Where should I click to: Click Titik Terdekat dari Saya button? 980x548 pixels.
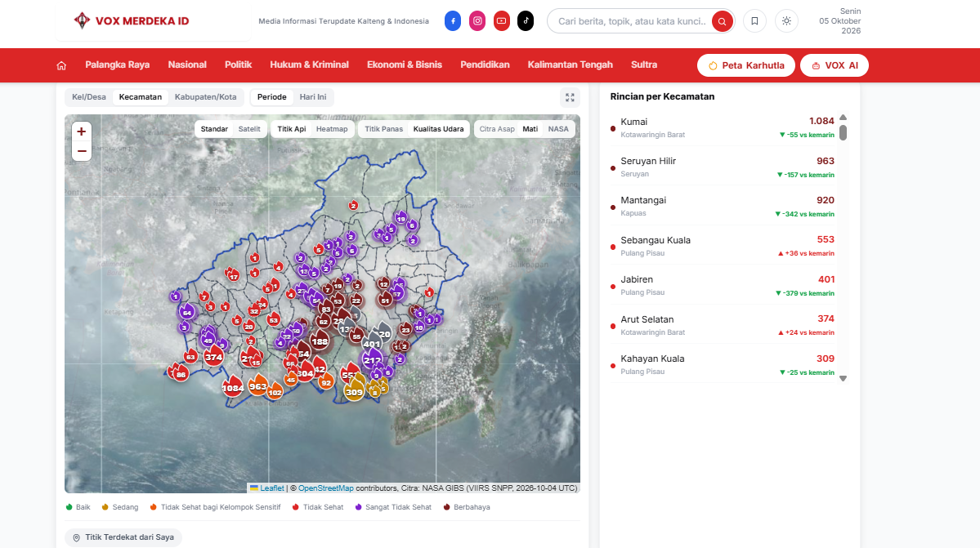pyautogui.click(x=123, y=537)
